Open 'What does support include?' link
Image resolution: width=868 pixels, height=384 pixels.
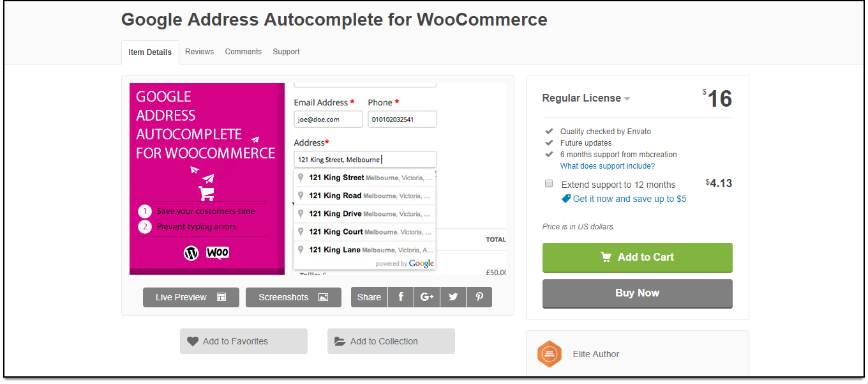[608, 166]
